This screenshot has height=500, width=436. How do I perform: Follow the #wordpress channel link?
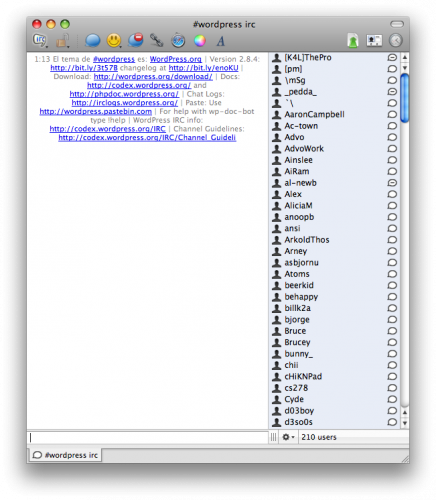click(114, 59)
